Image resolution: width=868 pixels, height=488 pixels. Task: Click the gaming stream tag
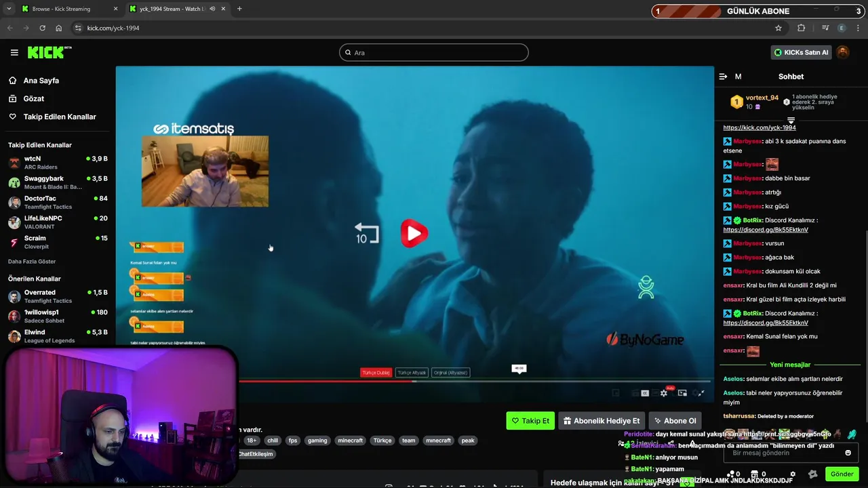317,441
